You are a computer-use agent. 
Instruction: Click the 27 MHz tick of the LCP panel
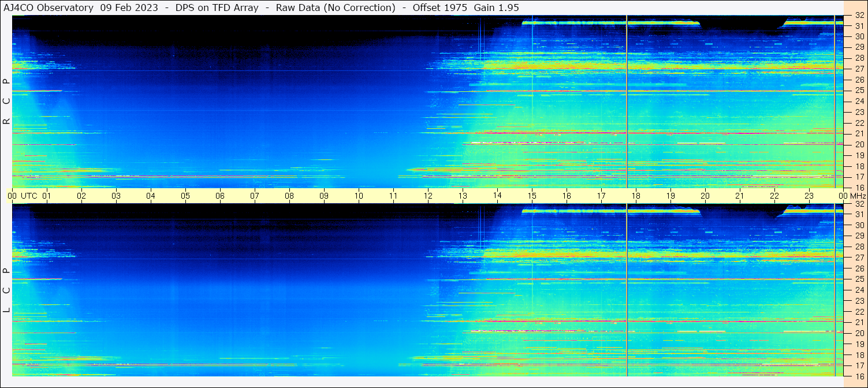pos(859,258)
